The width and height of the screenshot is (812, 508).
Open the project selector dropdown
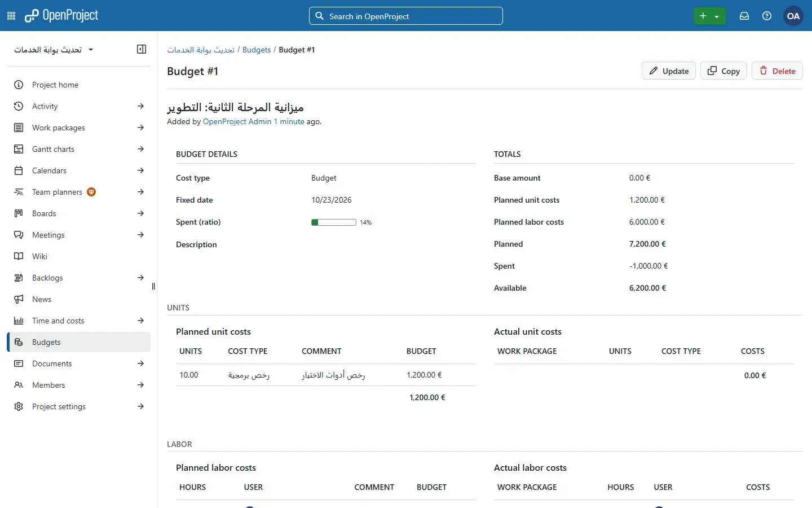click(54, 50)
